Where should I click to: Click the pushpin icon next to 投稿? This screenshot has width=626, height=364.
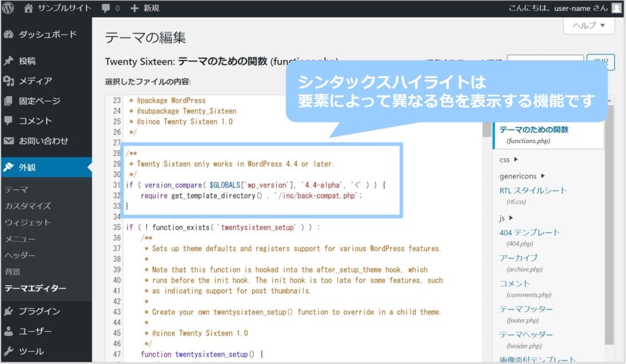pyautogui.click(x=9, y=61)
